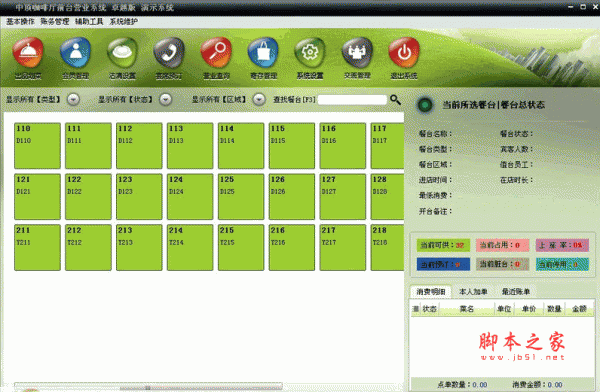The width and height of the screenshot is (600, 392).
Task: Select table 212 tile
Action: 88,247
